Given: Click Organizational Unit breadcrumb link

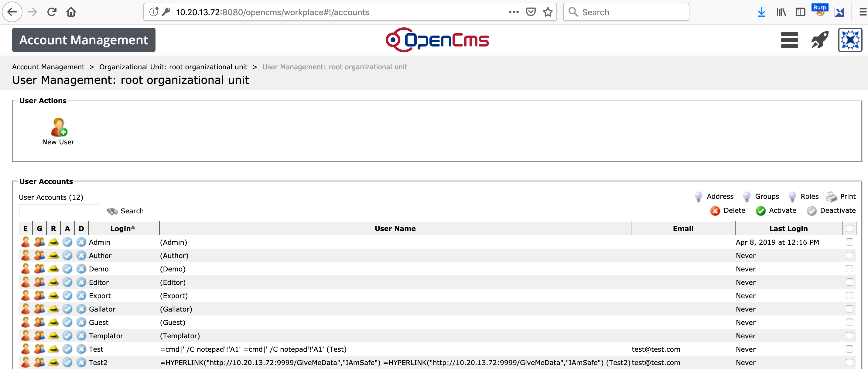Looking at the screenshot, I should coord(173,67).
